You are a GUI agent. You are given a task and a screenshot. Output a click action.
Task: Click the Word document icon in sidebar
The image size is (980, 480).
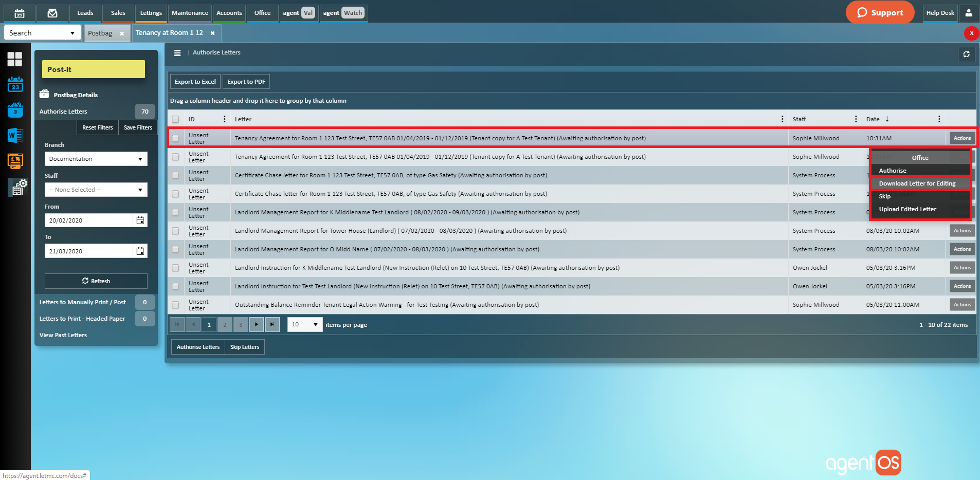coord(15,136)
